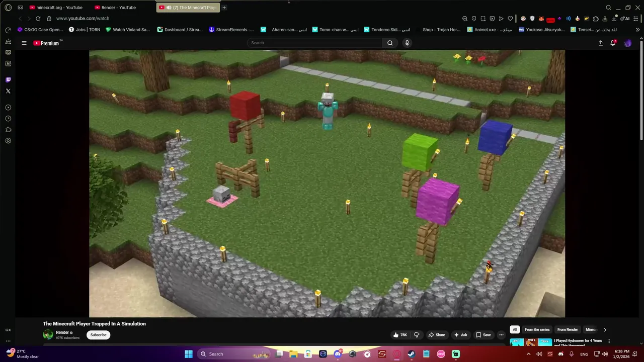Screen dimensions: 644x362
Task: Open YouTube notifications bell
Action: [613, 43]
